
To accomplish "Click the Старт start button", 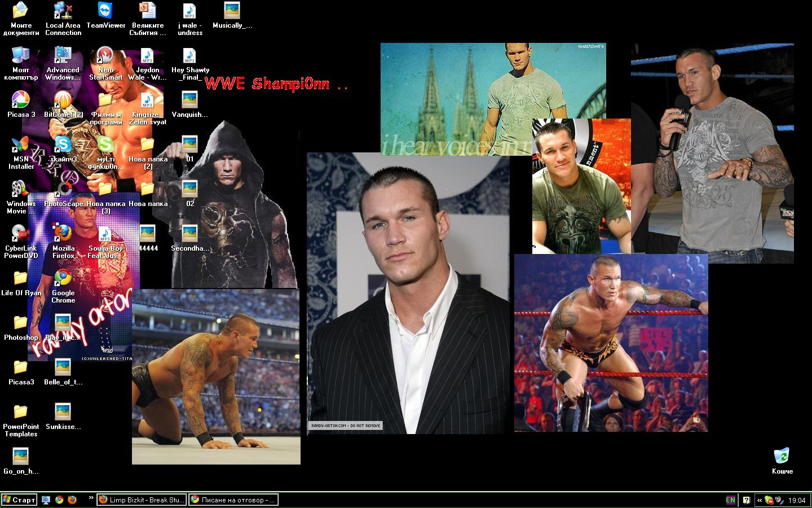I will pos(19,500).
